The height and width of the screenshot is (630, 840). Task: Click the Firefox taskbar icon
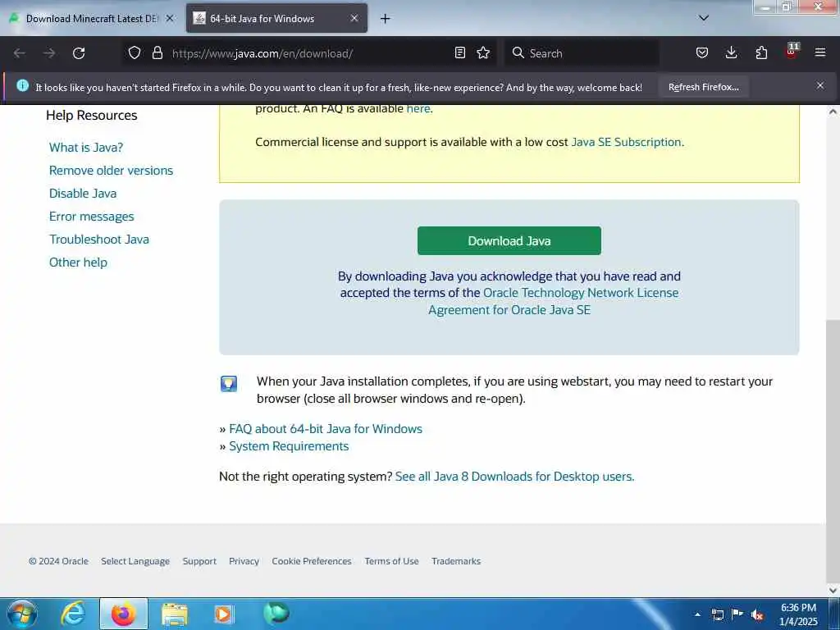pos(123,614)
